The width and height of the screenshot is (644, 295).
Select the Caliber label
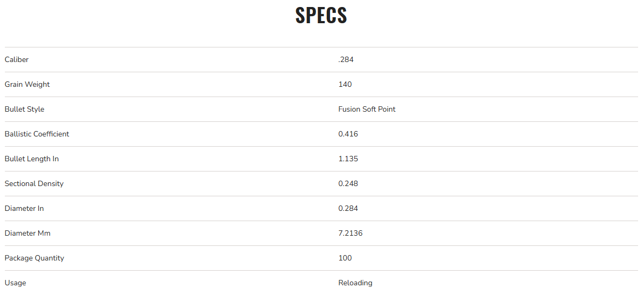coord(17,59)
